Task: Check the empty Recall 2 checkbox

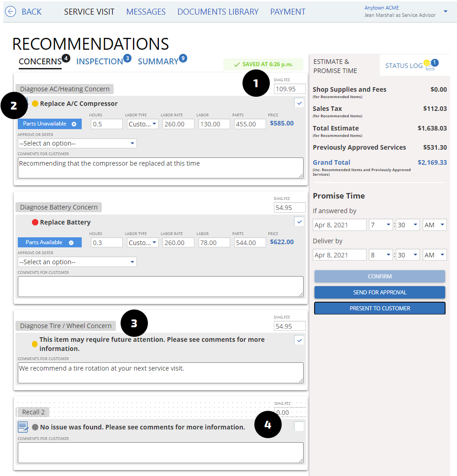Action: [x=299, y=426]
